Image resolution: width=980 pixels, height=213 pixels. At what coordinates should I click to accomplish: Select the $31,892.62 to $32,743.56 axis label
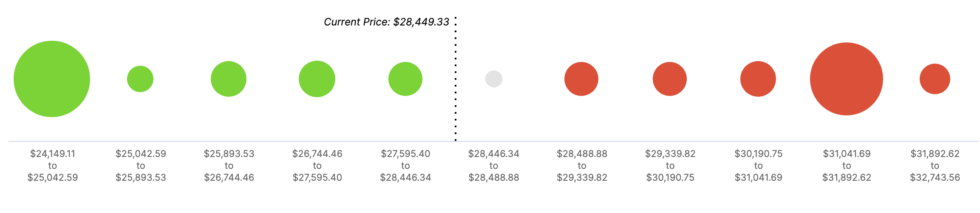tap(935, 165)
